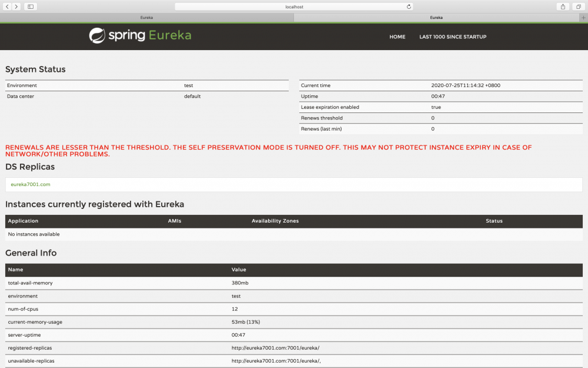Click the Spring Eureka logo
The width and height of the screenshot is (588, 368).
(x=139, y=36)
